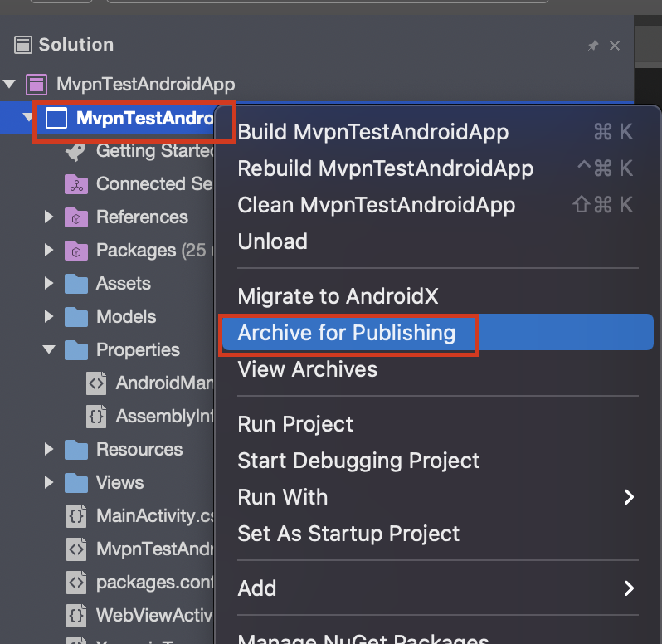Click the Solution window icon in header
The width and height of the screenshot is (662, 644).
24,45
